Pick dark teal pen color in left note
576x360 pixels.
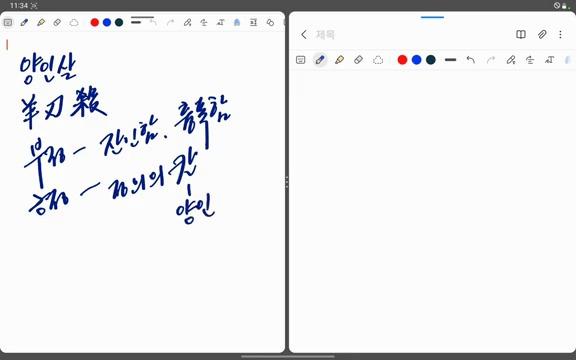click(119, 22)
